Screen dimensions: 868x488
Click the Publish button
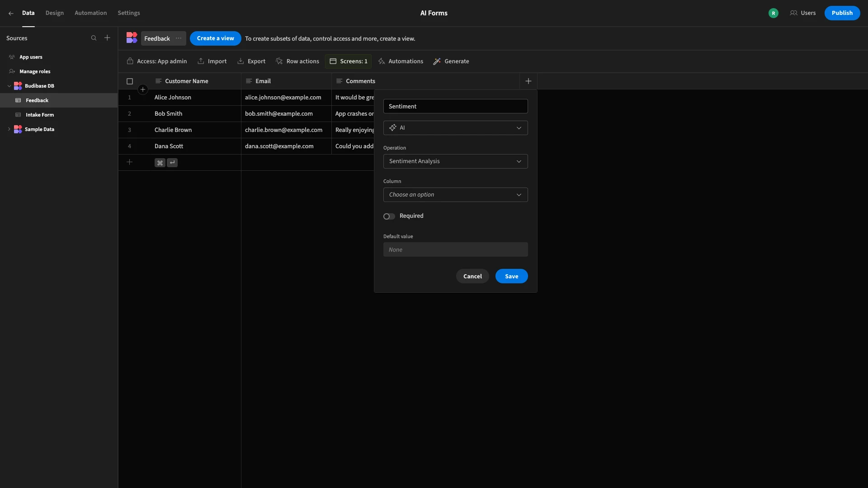coord(842,13)
